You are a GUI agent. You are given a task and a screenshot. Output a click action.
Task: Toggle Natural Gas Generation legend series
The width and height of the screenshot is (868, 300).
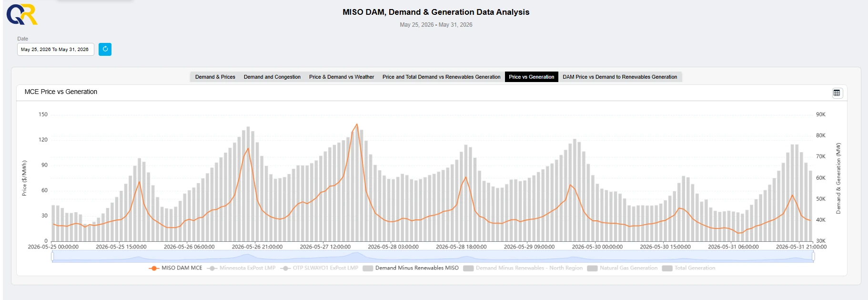[622, 268]
